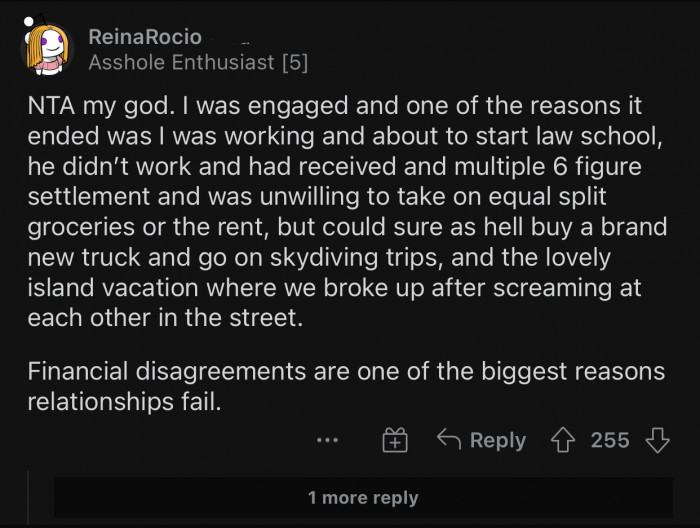Click the 'Asshole Enthusiast [5]' flair
The height and width of the screenshot is (528, 700).
[x=198, y=63]
